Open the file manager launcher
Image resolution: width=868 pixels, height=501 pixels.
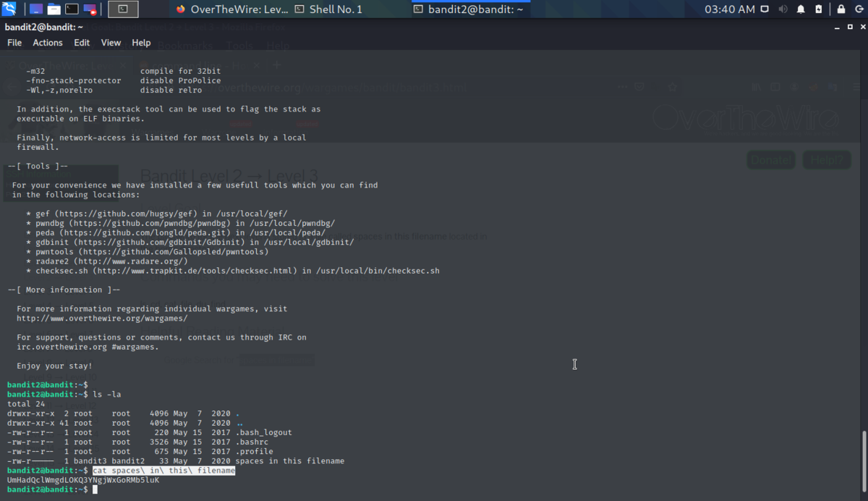point(54,9)
